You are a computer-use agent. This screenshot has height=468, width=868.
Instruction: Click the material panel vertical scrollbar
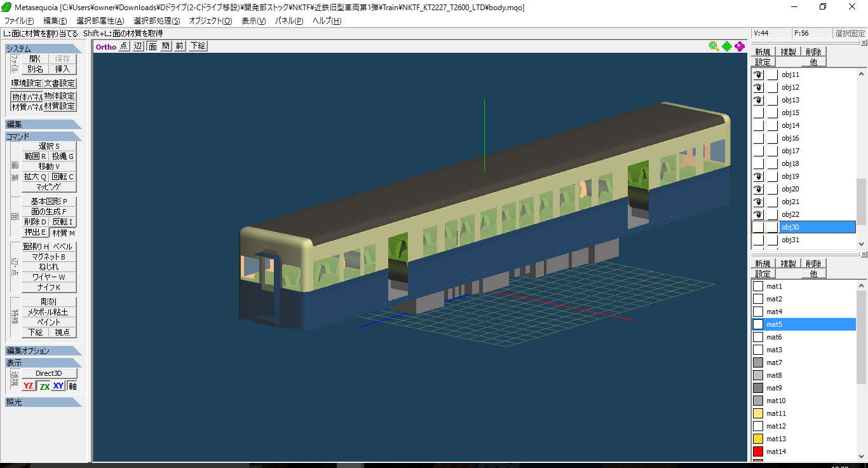tap(862, 370)
